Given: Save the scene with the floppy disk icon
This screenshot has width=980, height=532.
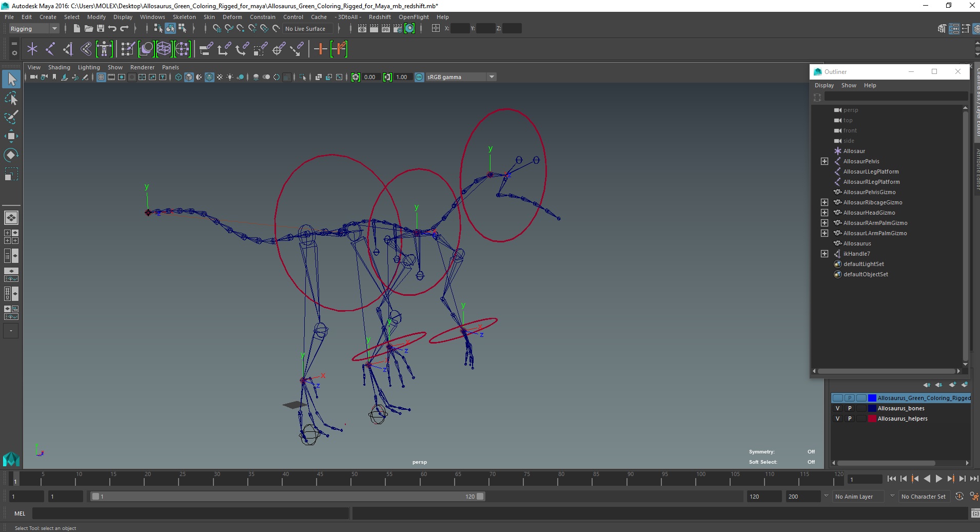Looking at the screenshot, I should click(x=100, y=29).
